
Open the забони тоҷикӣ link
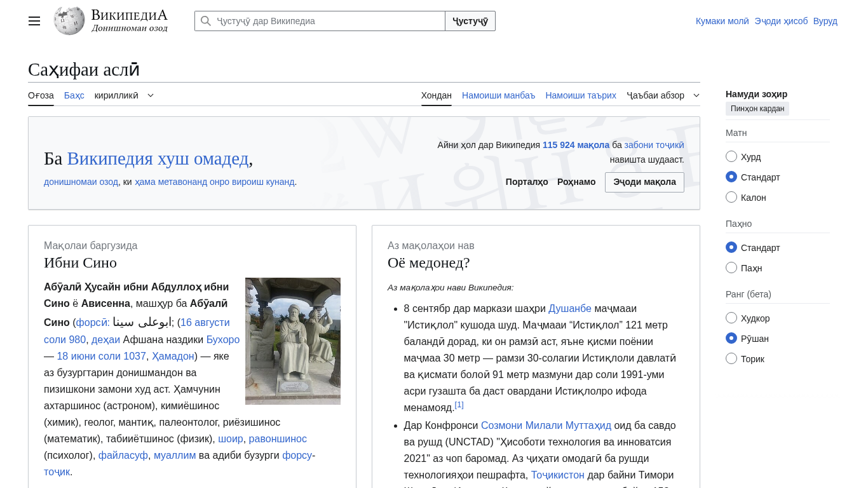click(x=654, y=145)
